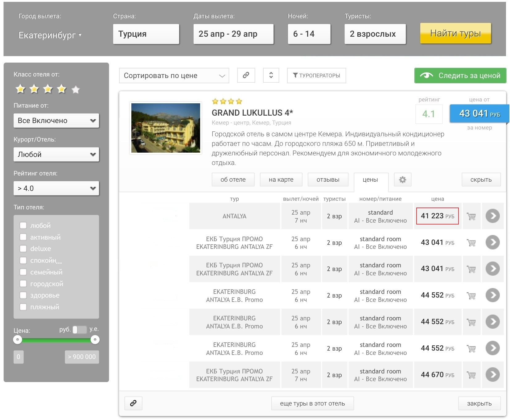Toggle expand/collapse arrows icon in toolbar
Image resolution: width=510 pixels, height=420 pixels.
[x=271, y=75]
